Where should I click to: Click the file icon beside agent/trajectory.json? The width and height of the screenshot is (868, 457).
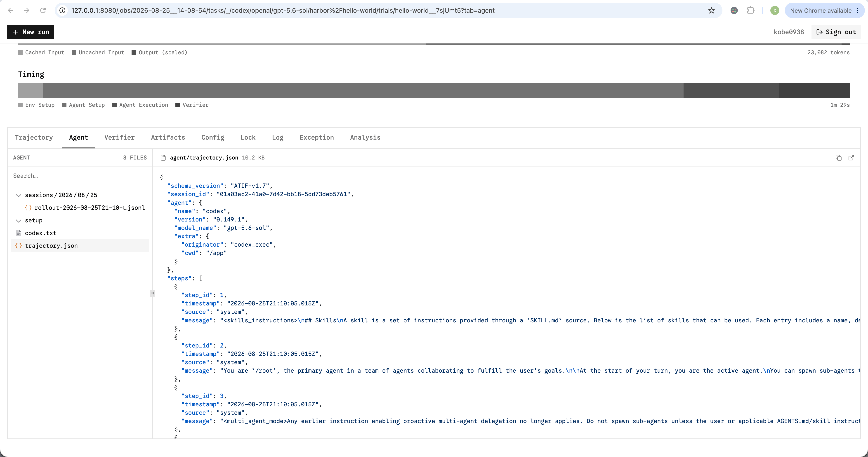[163, 158]
